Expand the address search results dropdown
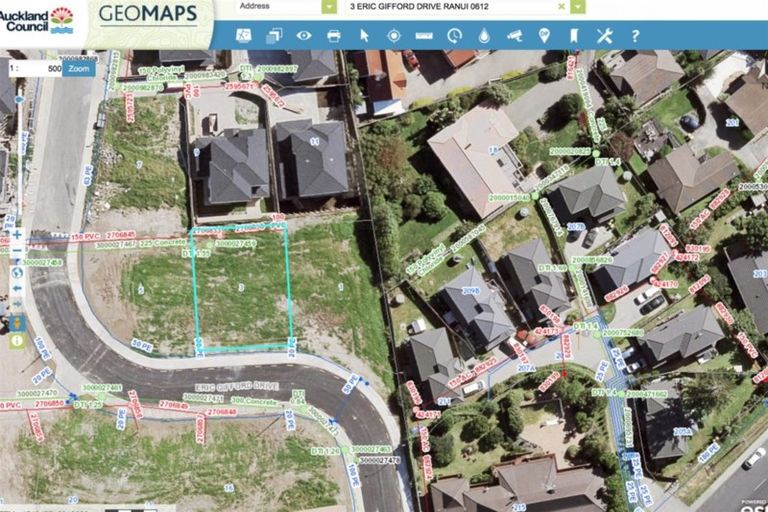Image resolution: width=768 pixels, height=512 pixels. click(x=578, y=7)
